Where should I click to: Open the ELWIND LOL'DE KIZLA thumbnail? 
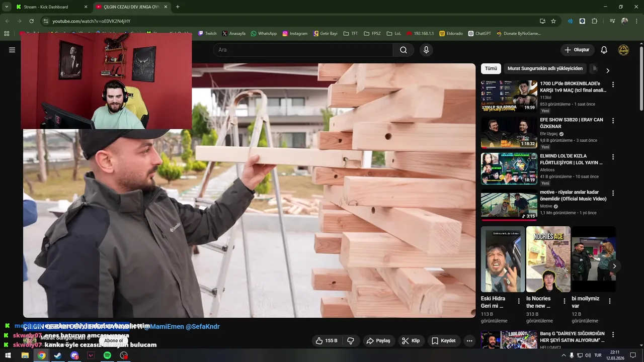[509, 168]
